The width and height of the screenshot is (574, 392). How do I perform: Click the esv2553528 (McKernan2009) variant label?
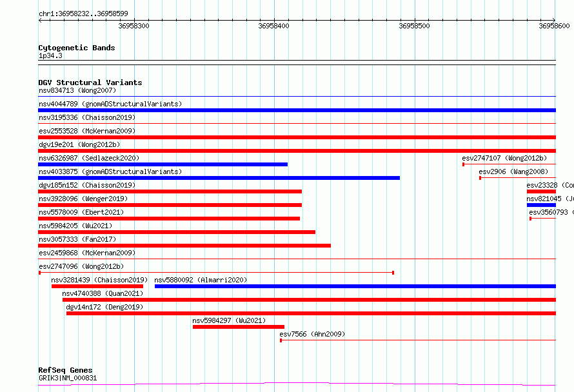click(x=87, y=131)
